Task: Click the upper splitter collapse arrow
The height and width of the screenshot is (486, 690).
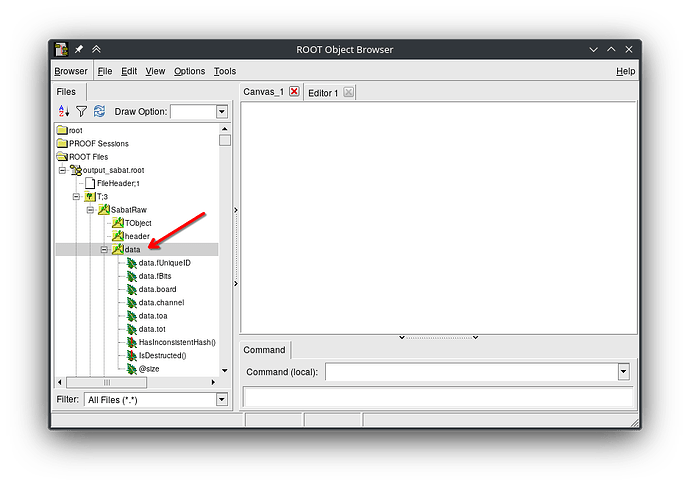Action: [x=236, y=210]
